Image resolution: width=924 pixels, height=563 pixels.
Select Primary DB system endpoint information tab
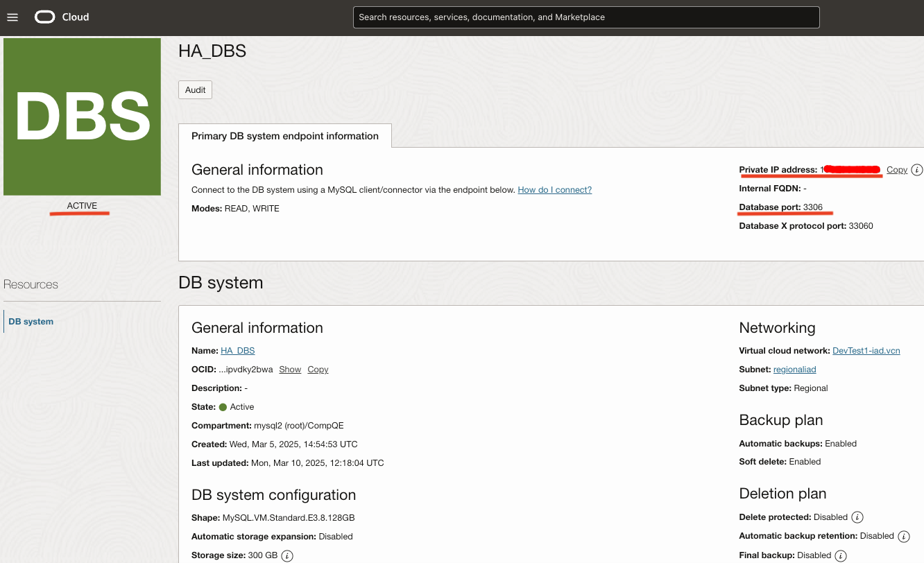pos(284,136)
